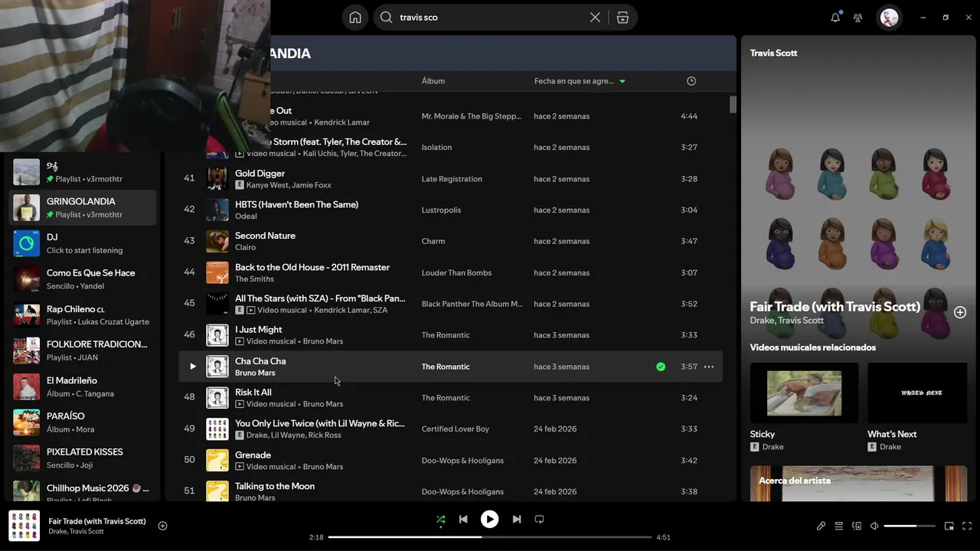The width and height of the screenshot is (980, 551).
Task: Open Acerca del artista card
Action: 858,484
